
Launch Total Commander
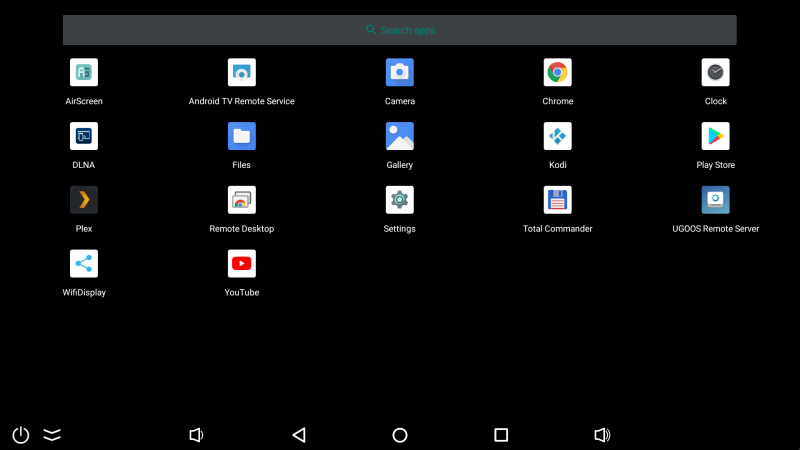click(x=557, y=200)
